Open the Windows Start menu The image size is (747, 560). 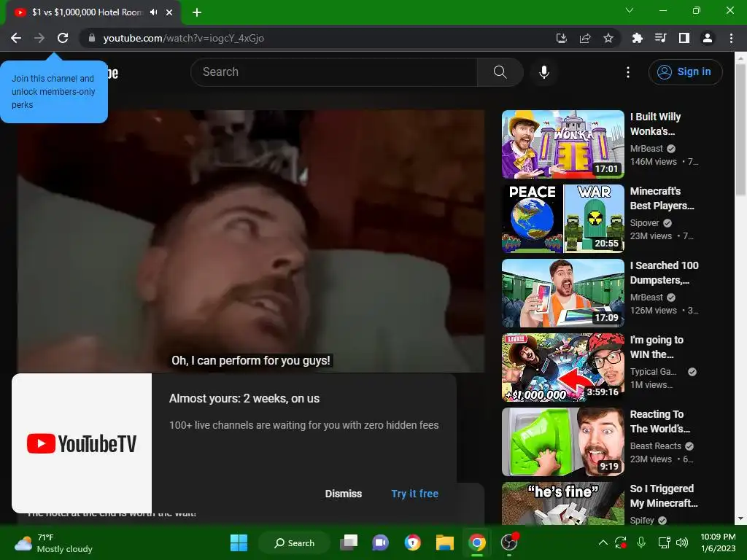(x=239, y=542)
